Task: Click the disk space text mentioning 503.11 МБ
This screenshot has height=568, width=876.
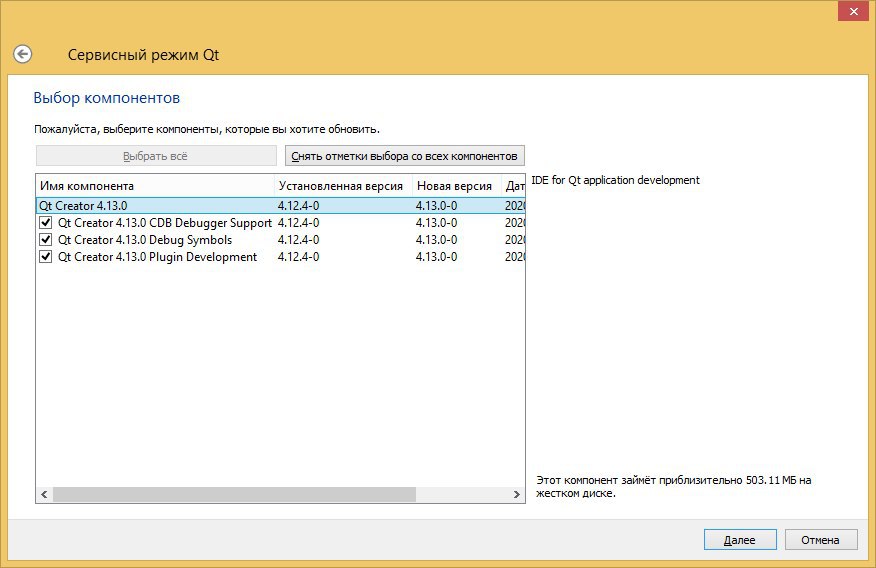Action: (673, 486)
